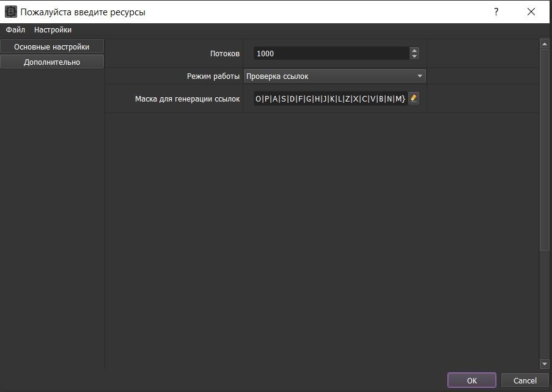Click the pencil icon to edit mask

point(414,98)
